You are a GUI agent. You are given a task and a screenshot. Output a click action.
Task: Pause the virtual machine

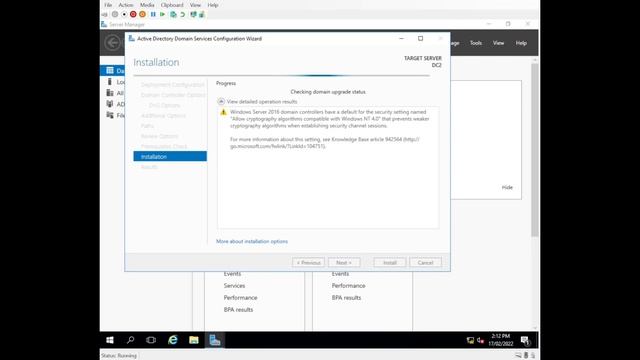[x=153, y=14]
